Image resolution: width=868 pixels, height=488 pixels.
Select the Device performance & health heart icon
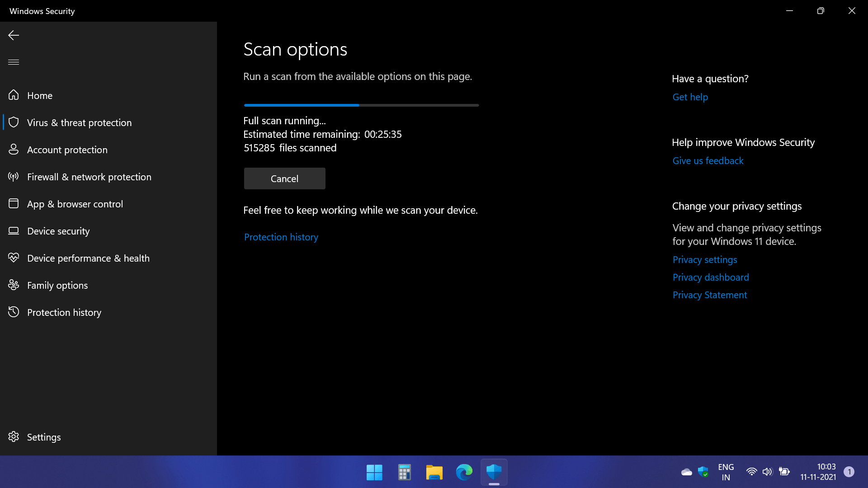[x=14, y=258]
